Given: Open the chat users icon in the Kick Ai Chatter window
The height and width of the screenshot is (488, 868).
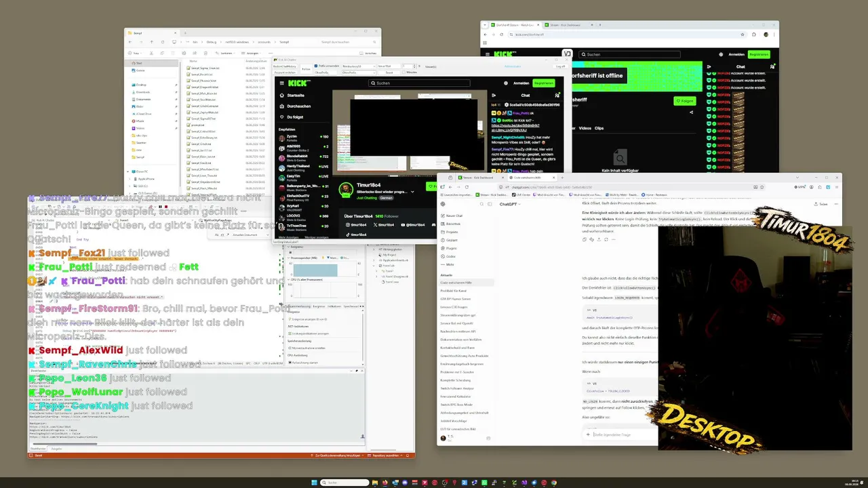Looking at the screenshot, I should [x=557, y=96].
